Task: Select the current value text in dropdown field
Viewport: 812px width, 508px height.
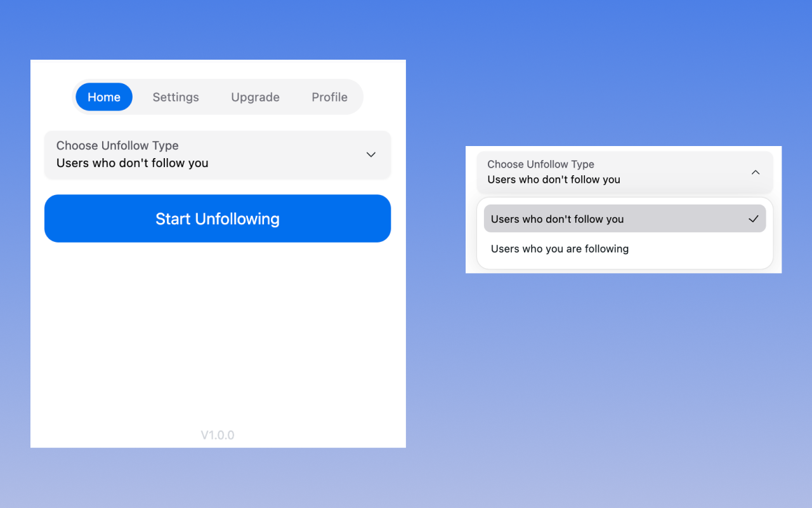Action: click(132, 163)
